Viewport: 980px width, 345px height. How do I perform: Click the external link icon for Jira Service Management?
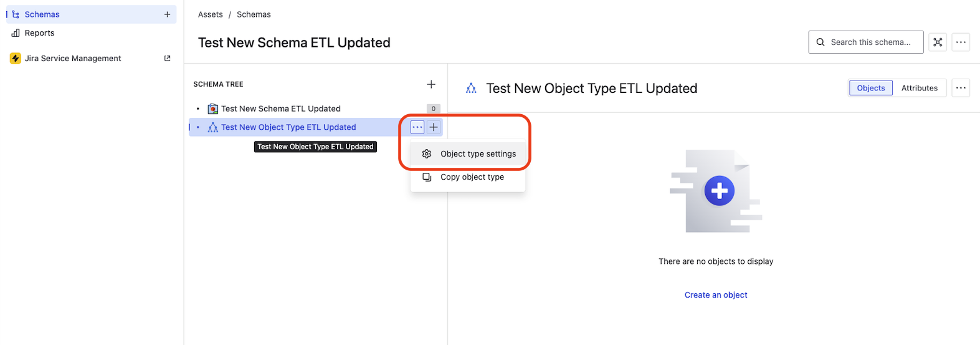click(167, 59)
